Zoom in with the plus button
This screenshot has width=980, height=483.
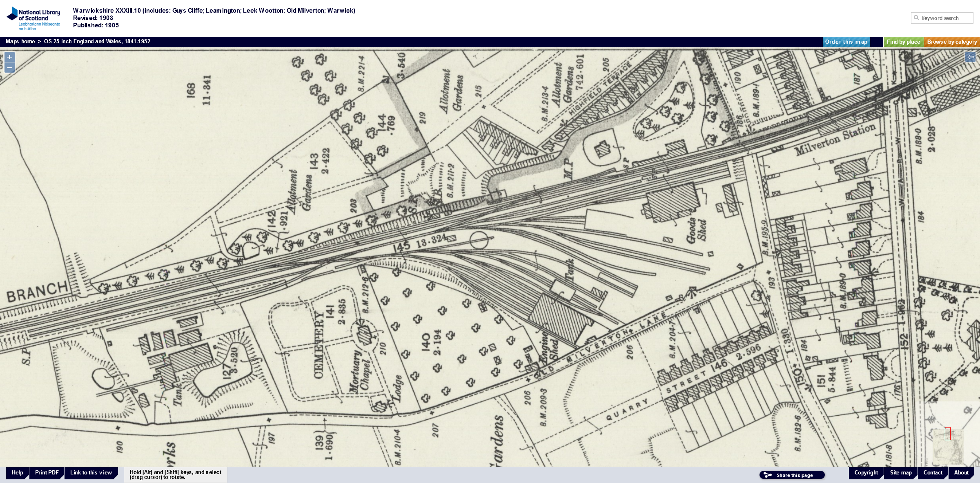(x=9, y=57)
